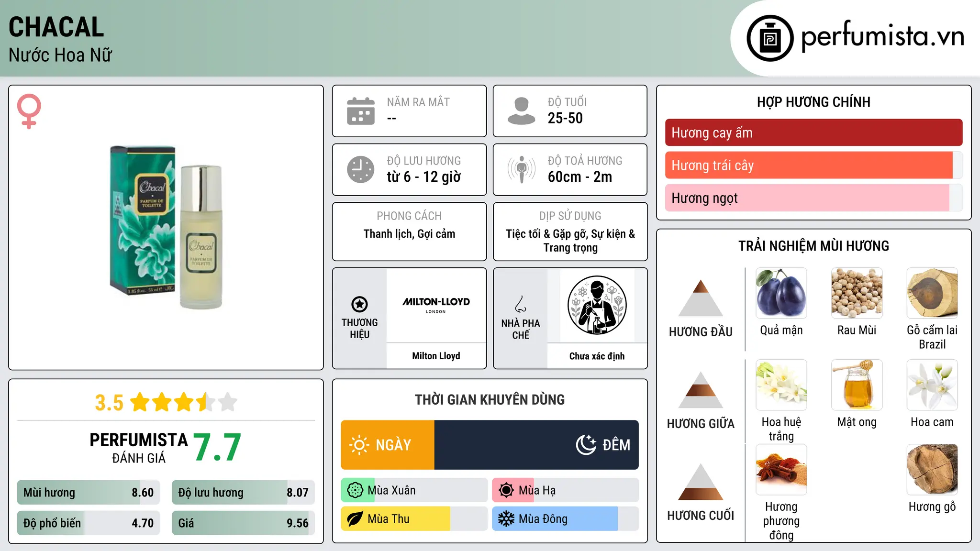Screen dimensions: 980x551
Task: Click the 60cm - 2m sillage value
Action: [x=580, y=177]
